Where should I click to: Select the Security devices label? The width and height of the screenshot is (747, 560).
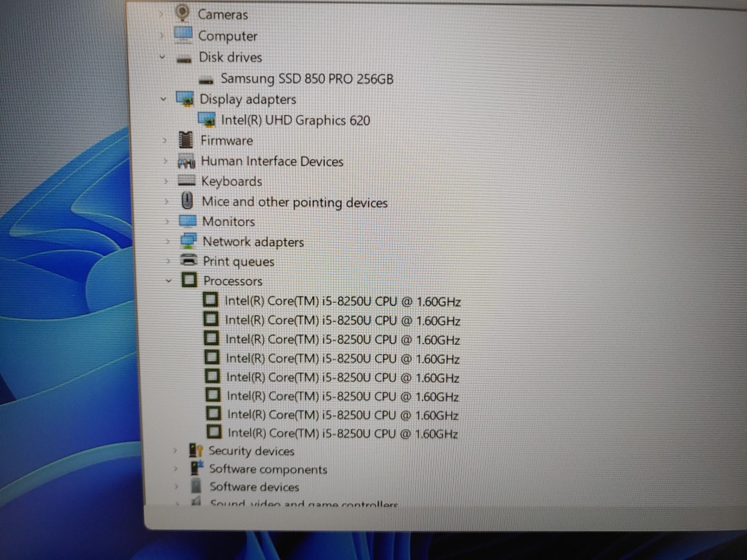252,451
